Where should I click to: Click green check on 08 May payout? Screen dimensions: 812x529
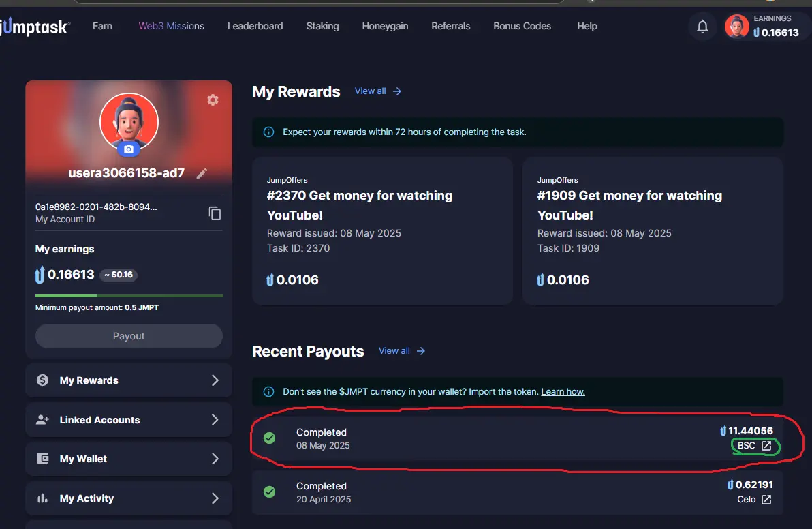tap(269, 438)
